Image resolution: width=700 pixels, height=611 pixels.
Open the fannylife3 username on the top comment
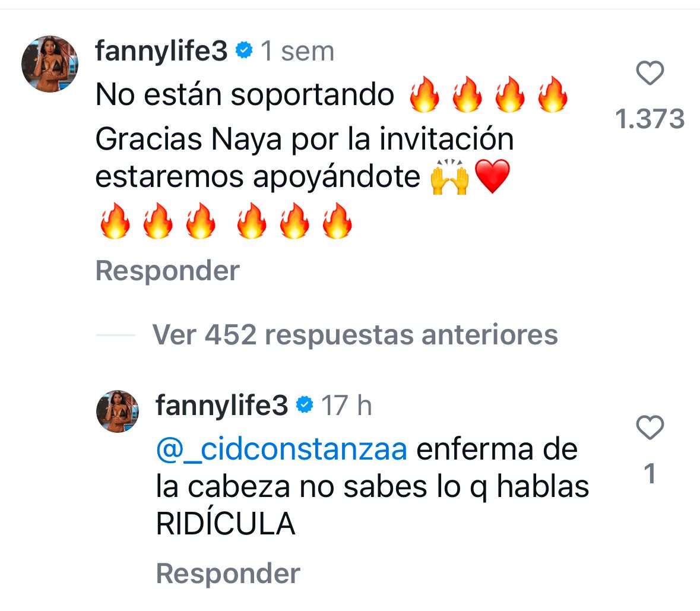(161, 51)
